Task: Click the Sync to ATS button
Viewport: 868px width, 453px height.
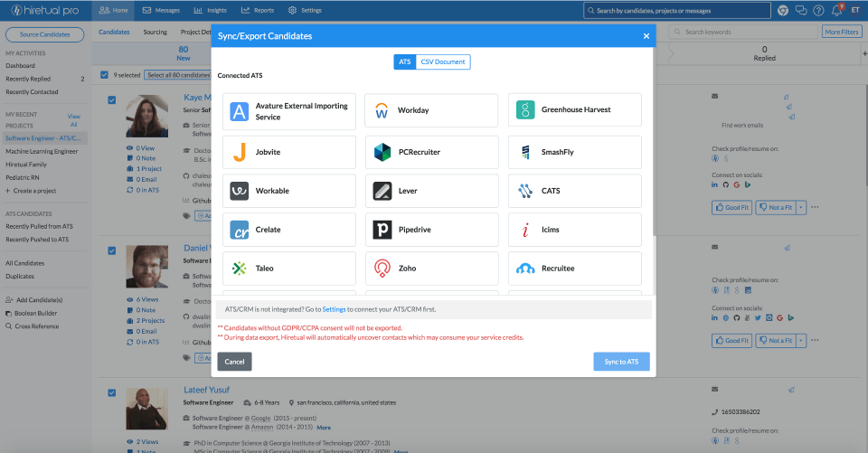Action: 622,362
